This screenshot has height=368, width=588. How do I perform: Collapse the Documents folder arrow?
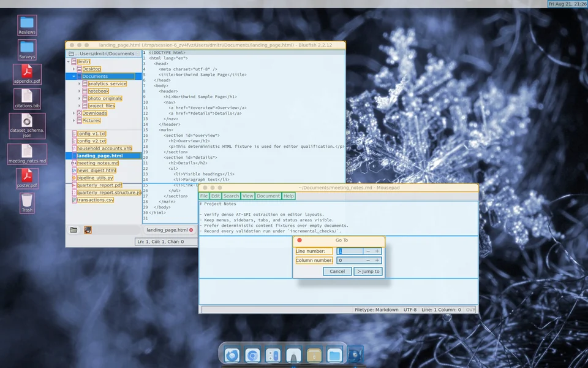pyautogui.click(x=74, y=76)
